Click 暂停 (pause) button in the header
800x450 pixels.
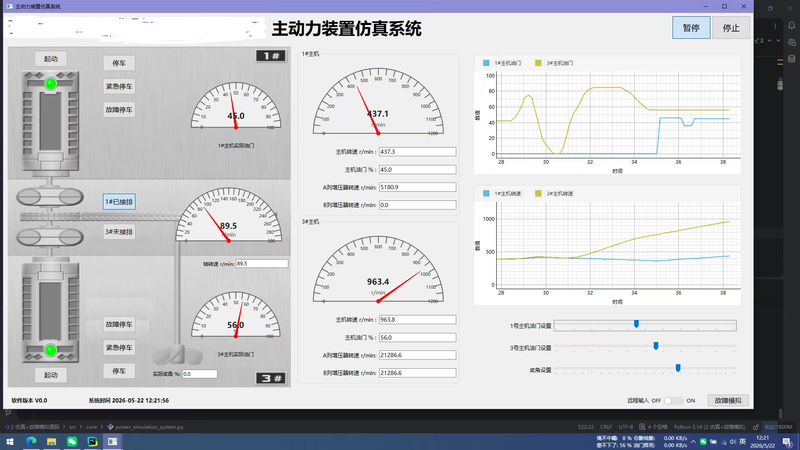(x=691, y=28)
